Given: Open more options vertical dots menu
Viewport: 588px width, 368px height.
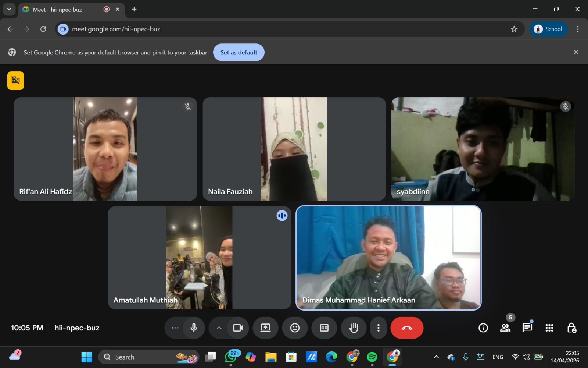Looking at the screenshot, I should pyautogui.click(x=378, y=328).
